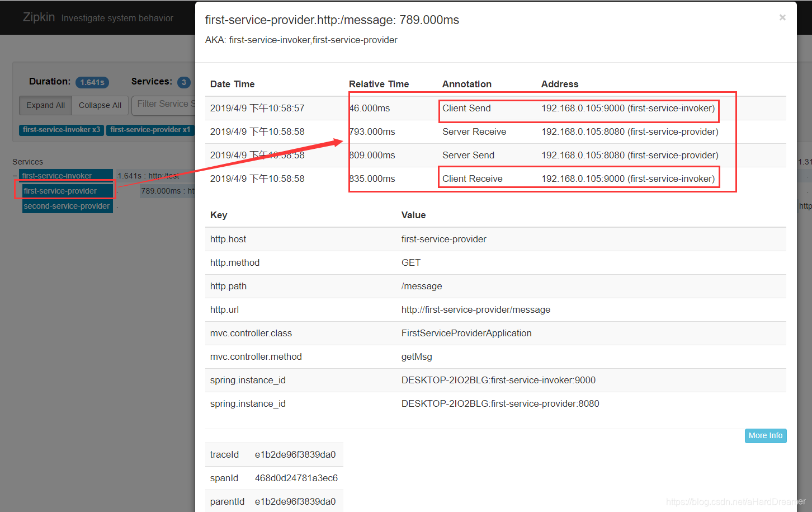Click the parentId value e1b2de96f3839da0

(295, 501)
